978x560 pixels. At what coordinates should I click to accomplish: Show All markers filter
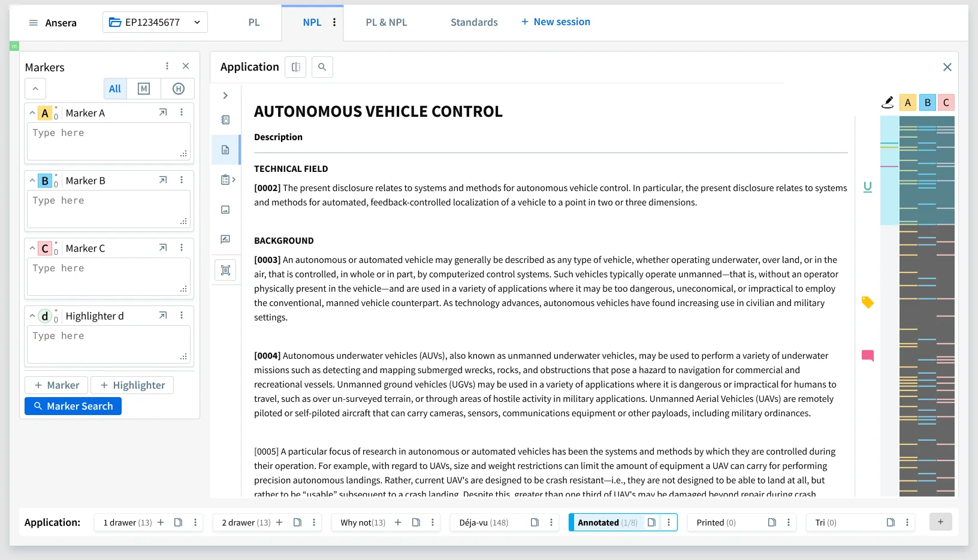pyautogui.click(x=115, y=89)
